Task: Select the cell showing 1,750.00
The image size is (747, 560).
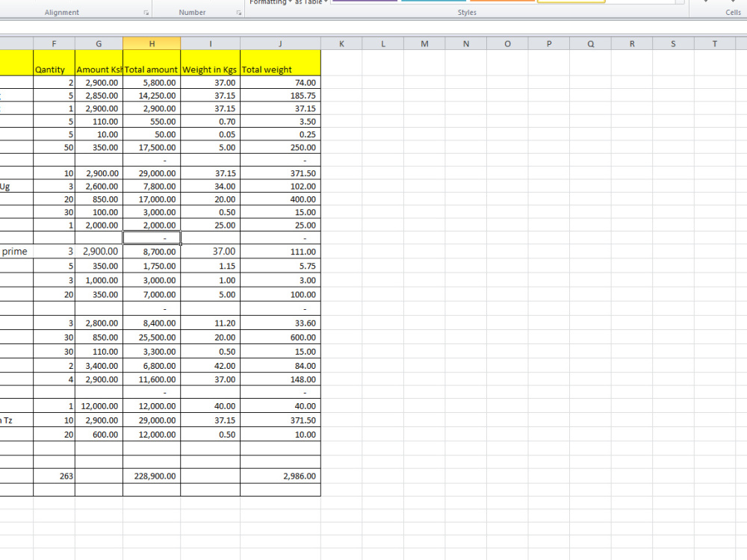Action: tap(152, 266)
